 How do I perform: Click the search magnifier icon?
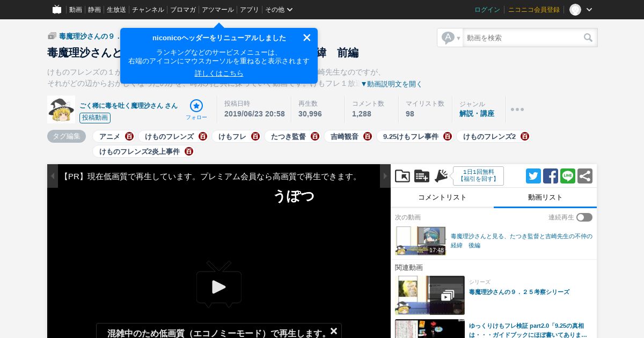click(589, 38)
